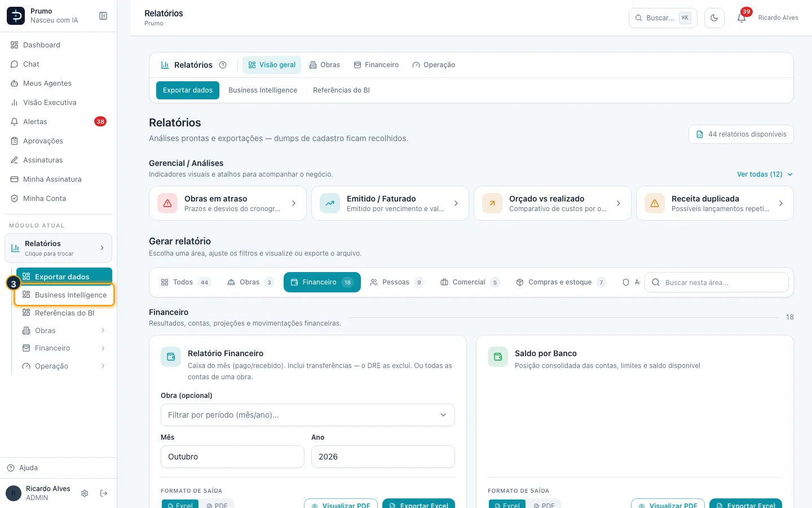Switch to the Visão geral tab

point(272,65)
